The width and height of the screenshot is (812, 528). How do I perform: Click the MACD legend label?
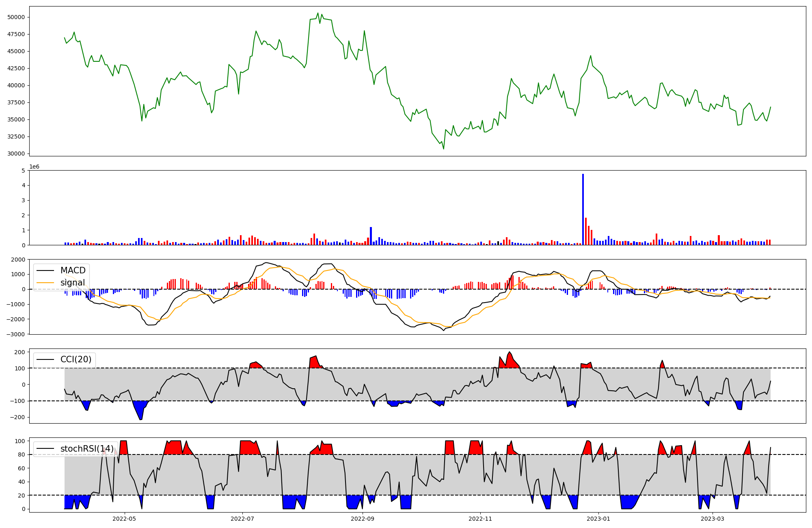[73, 270]
